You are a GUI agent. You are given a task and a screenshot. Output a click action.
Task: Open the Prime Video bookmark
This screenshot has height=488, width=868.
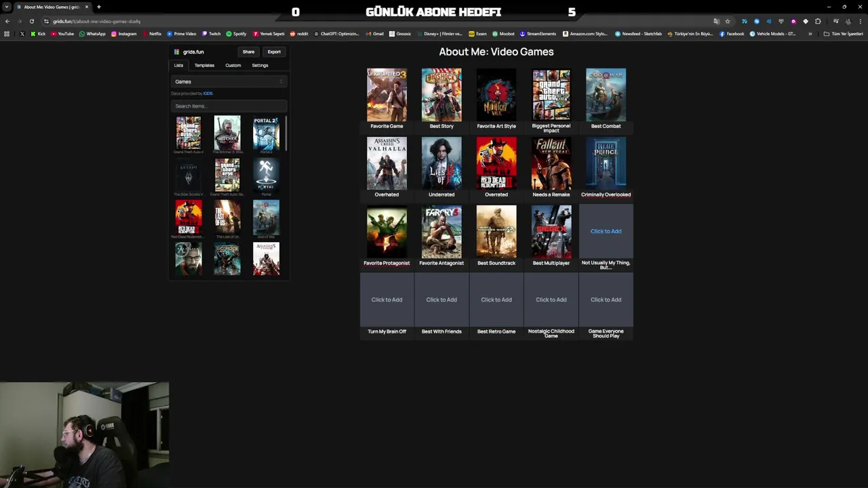181,34
